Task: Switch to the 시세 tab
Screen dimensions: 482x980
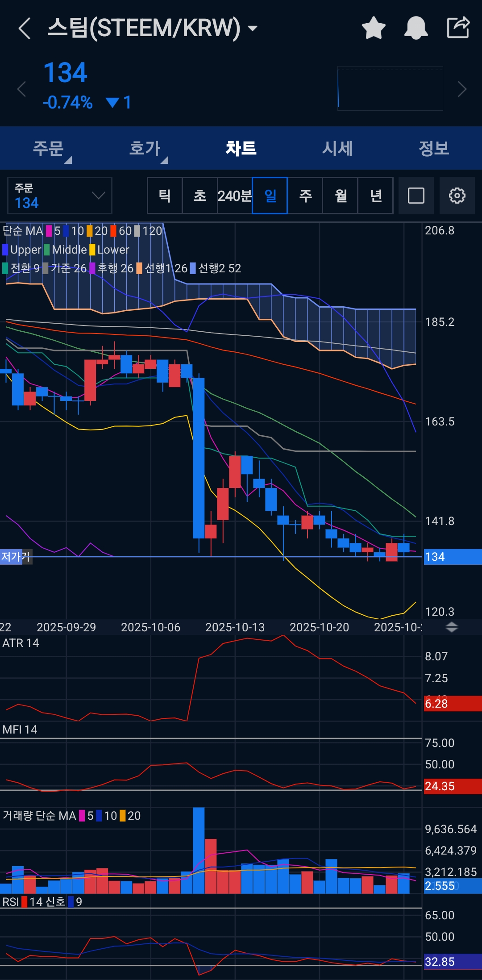Action: (x=337, y=148)
